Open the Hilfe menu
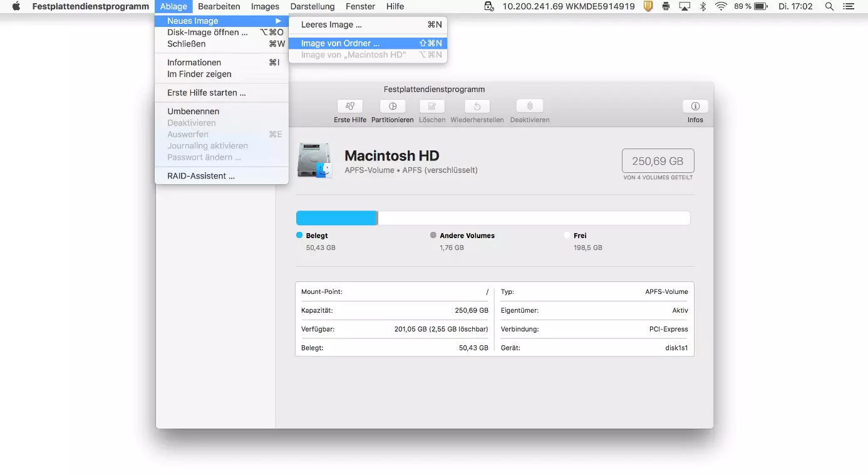Screen dimensions: 868x475 (395, 6)
